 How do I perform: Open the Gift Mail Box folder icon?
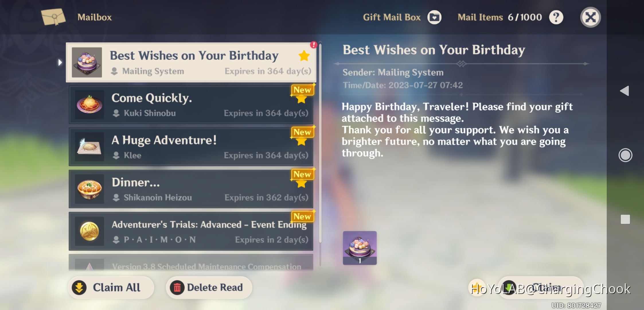click(x=434, y=17)
